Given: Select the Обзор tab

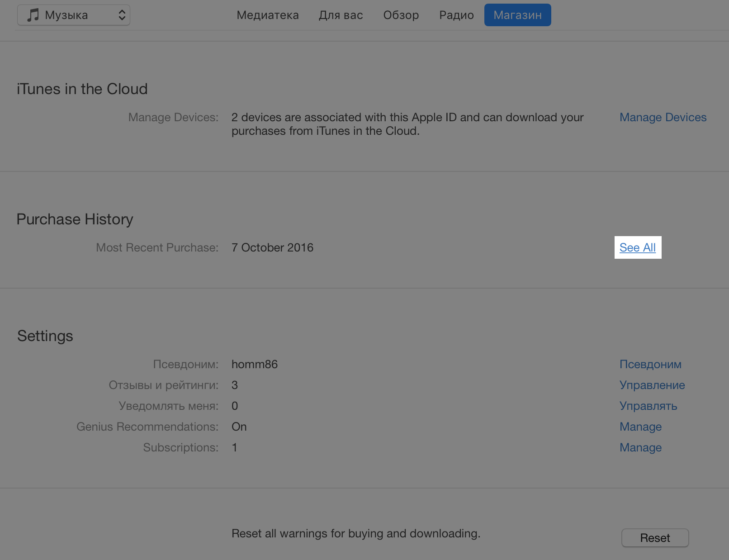Looking at the screenshot, I should tap(401, 15).
